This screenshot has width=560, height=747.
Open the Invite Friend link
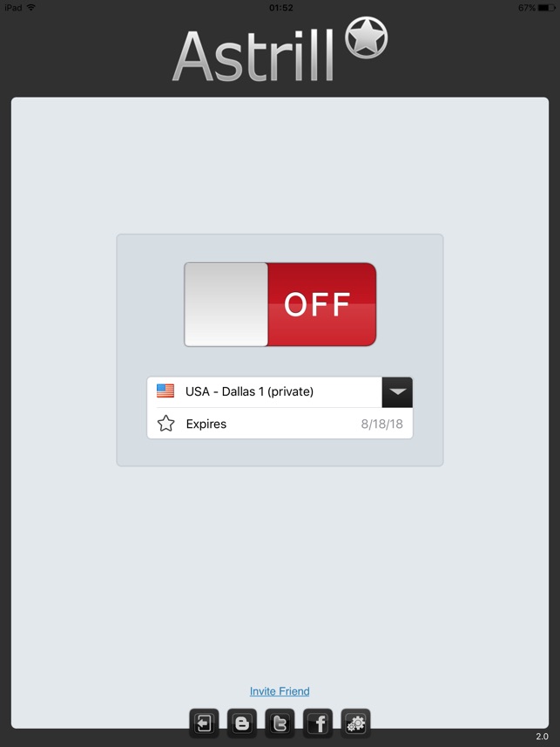tap(280, 691)
